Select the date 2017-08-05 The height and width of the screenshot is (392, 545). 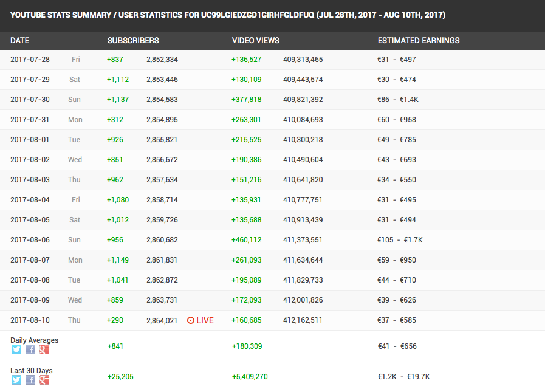(x=30, y=220)
